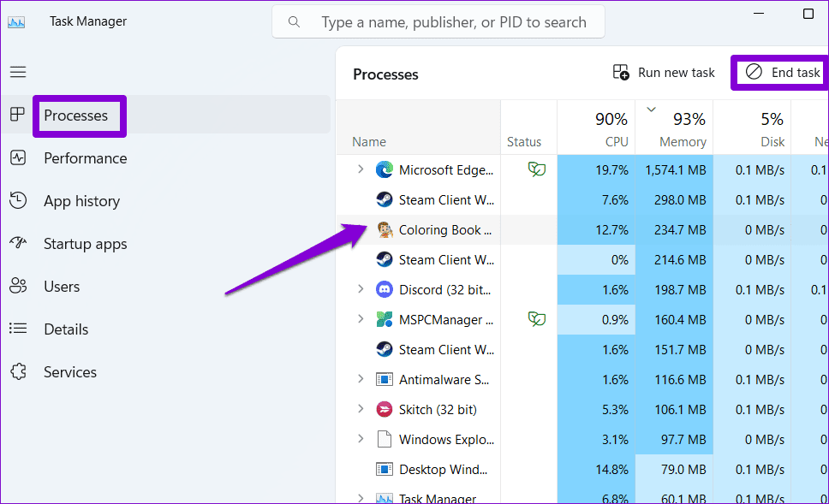This screenshot has height=504, width=829.
Task: Expand the MSPCManager process group
Action: click(361, 319)
